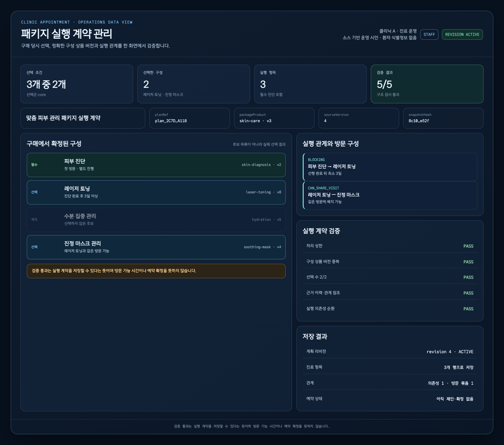Image resolution: width=504 pixels, height=445 pixels.
Task: Click the 선택 수 2/2 validation row
Action: tap(390, 277)
